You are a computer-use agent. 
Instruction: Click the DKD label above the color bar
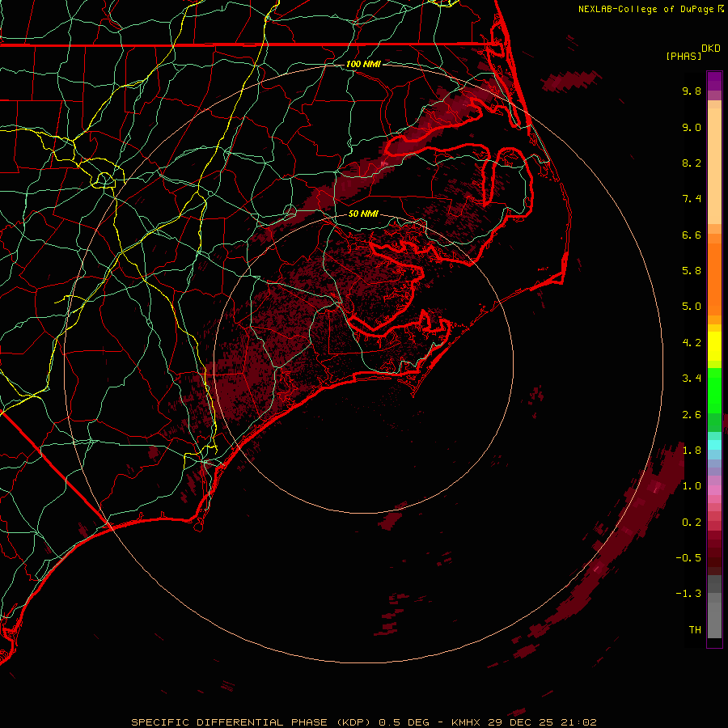711,49
